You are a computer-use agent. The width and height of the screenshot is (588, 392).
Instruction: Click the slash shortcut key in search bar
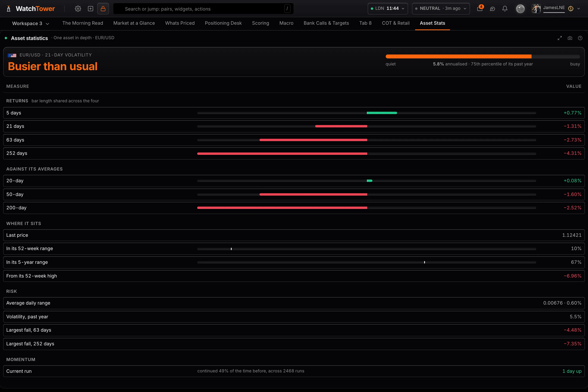point(287,9)
